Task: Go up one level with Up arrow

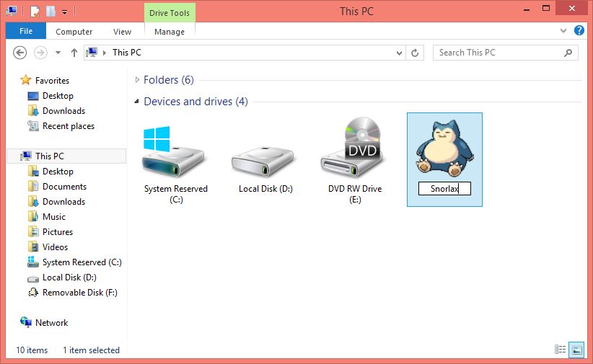Action: click(x=74, y=53)
